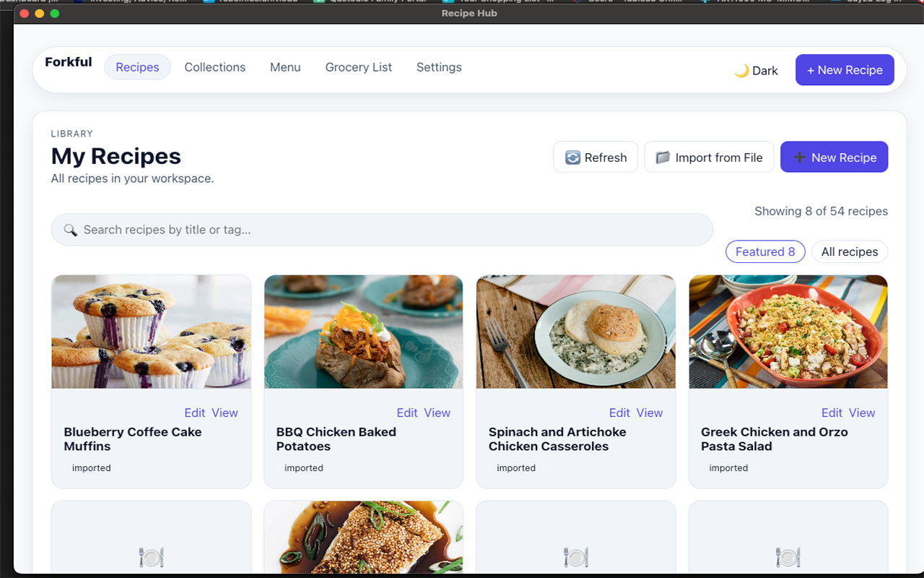Click Greek Chicken and Orzo Pasta Salad title
The image size is (924, 578).
(x=775, y=439)
